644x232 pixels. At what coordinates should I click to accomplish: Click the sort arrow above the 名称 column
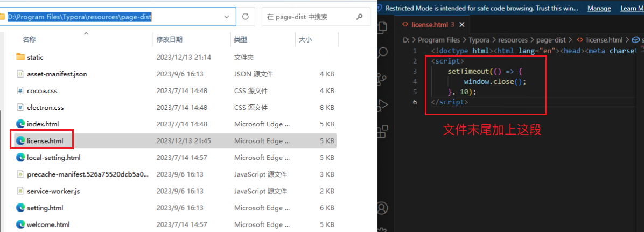[x=86, y=33]
